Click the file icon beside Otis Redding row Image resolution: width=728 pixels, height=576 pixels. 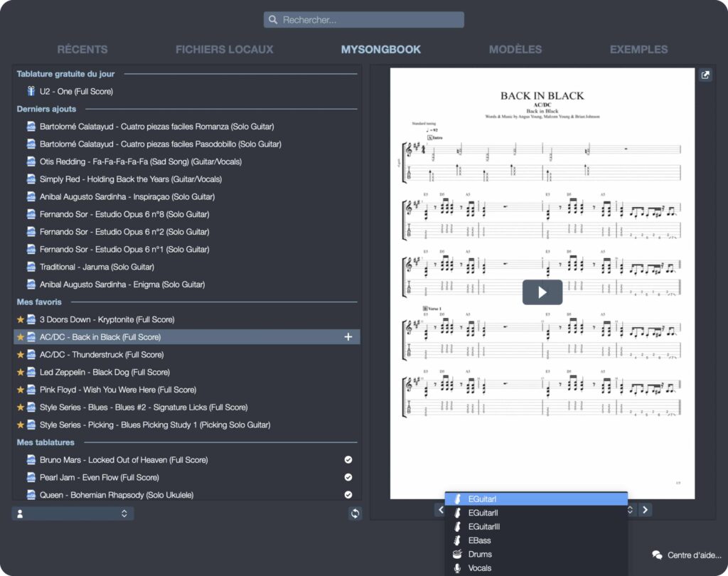31,161
